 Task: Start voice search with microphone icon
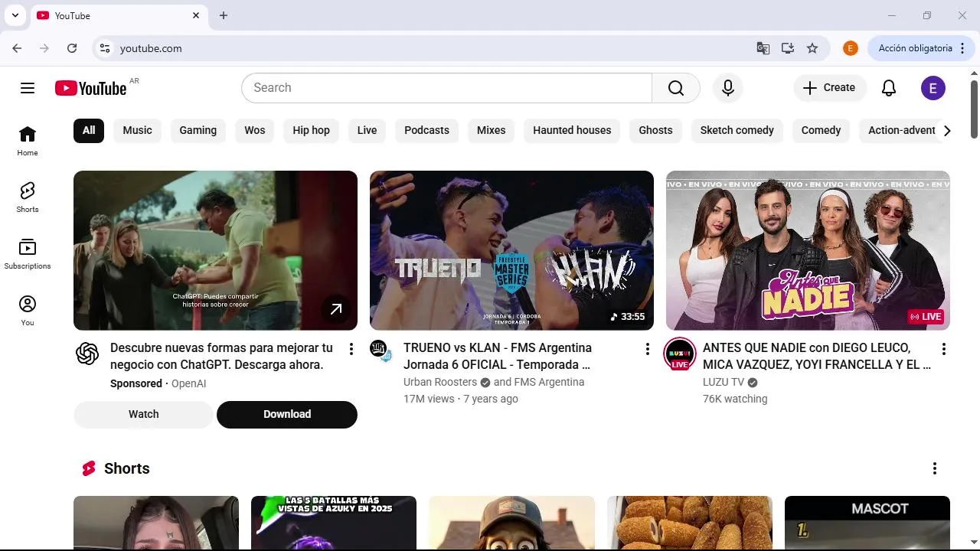pos(728,88)
